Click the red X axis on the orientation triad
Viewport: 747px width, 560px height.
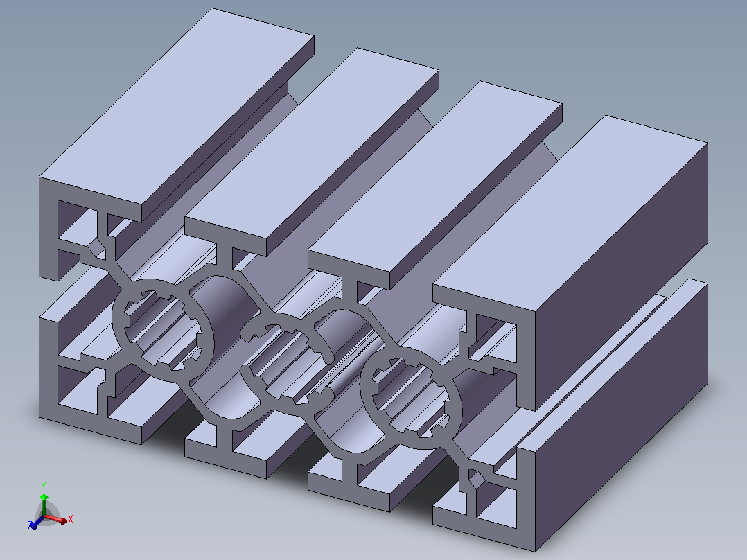tap(56, 519)
